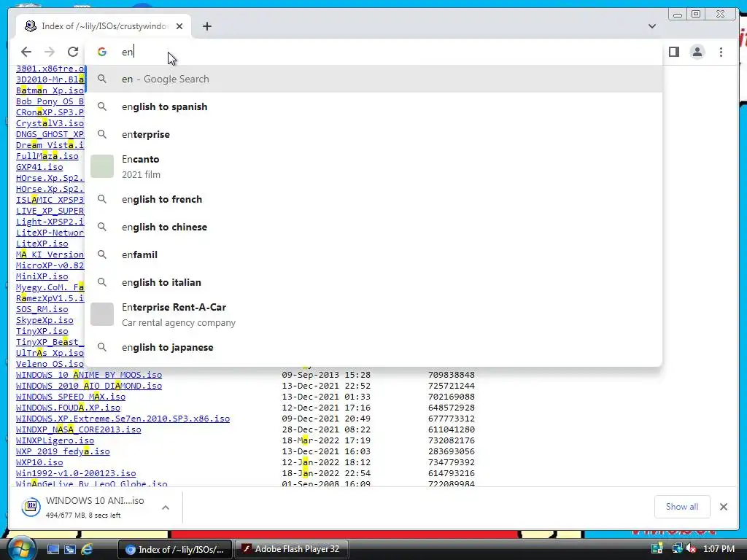Close the downloads bar
747x560 pixels.
tap(724, 507)
